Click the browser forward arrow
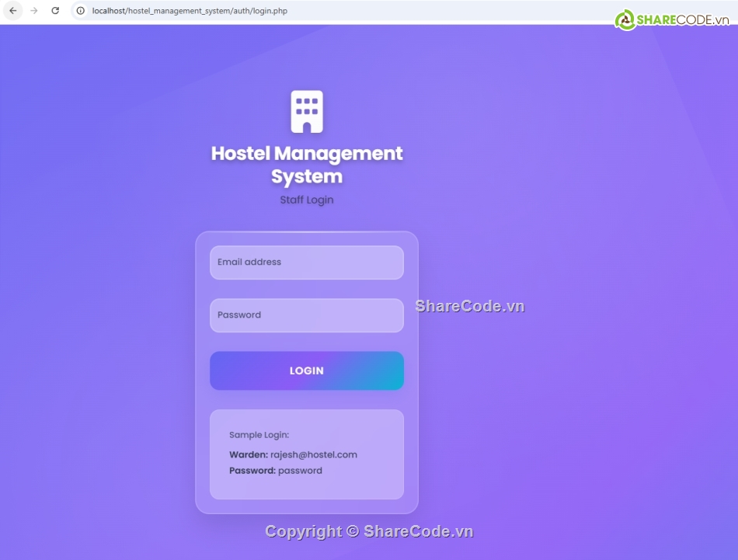 click(33, 11)
